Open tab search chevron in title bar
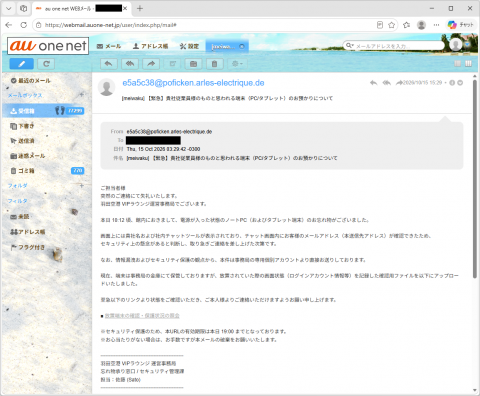Image resolution: width=480 pixels, height=396 pixels. [9, 9]
